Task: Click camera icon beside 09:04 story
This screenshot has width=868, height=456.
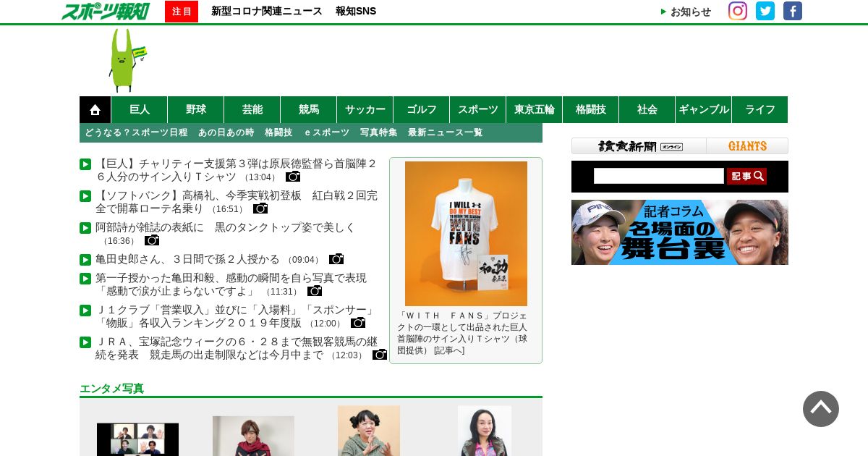Action: click(336, 259)
